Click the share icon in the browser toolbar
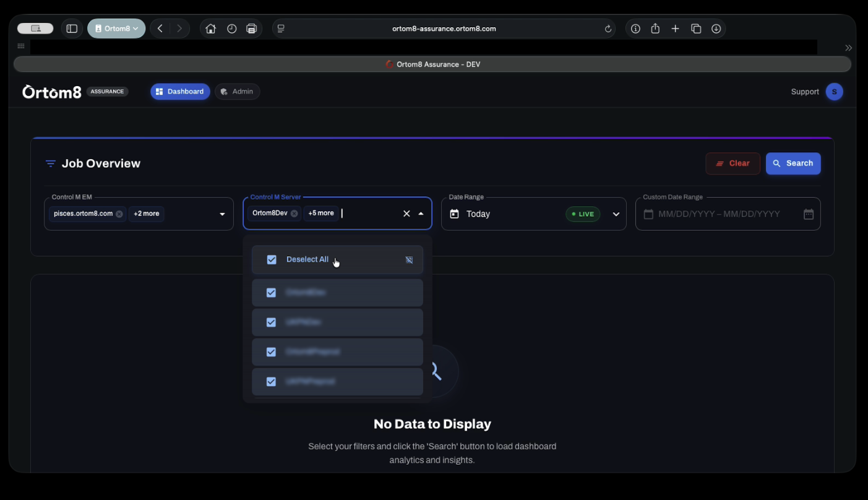This screenshot has width=868, height=500. point(655,28)
